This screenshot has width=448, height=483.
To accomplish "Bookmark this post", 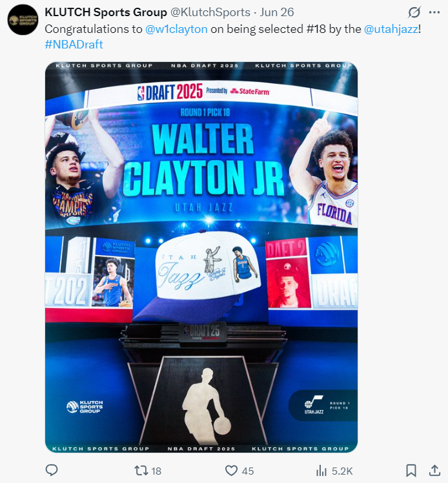I will [411, 471].
